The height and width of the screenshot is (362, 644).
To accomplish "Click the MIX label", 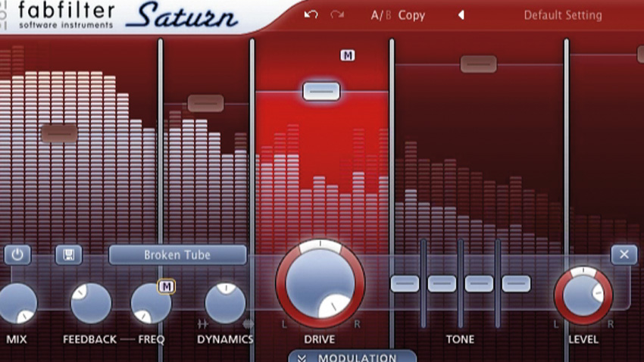I will [x=17, y=339].
